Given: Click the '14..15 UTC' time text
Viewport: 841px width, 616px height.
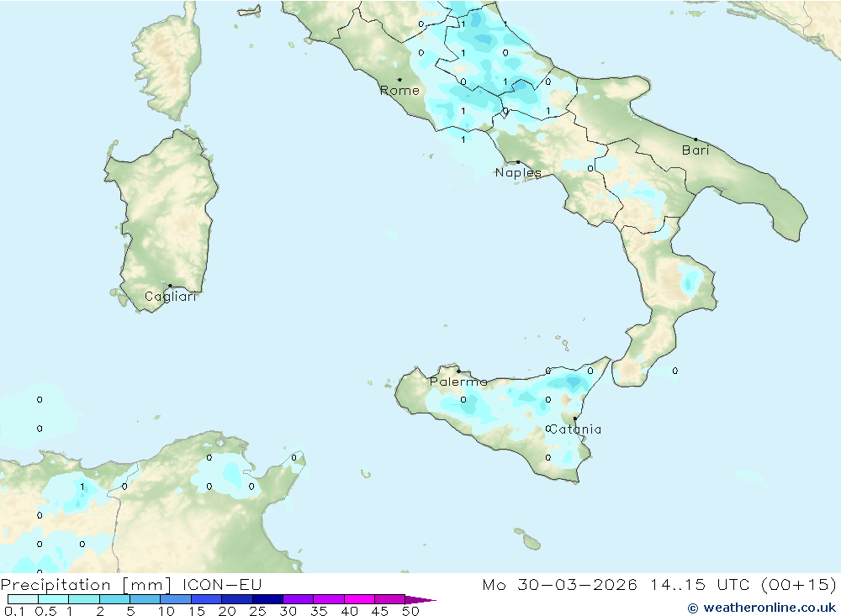Looking at the screenshot, I should coord(701,585).
